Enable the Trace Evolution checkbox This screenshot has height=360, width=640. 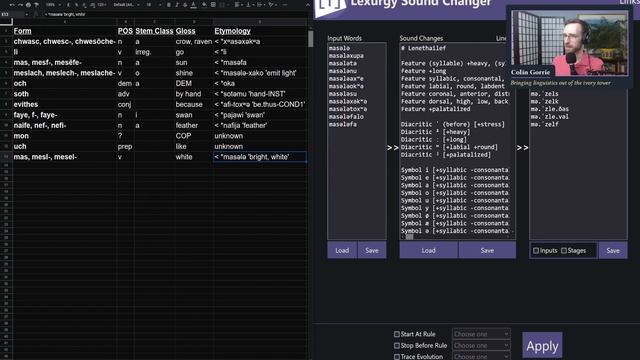397,357
